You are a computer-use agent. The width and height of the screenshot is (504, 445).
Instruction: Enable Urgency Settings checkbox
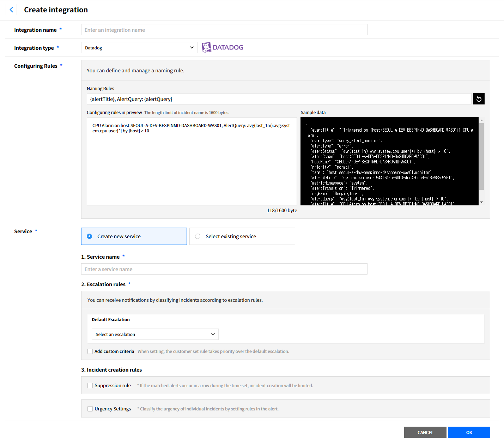pos(90,409)
